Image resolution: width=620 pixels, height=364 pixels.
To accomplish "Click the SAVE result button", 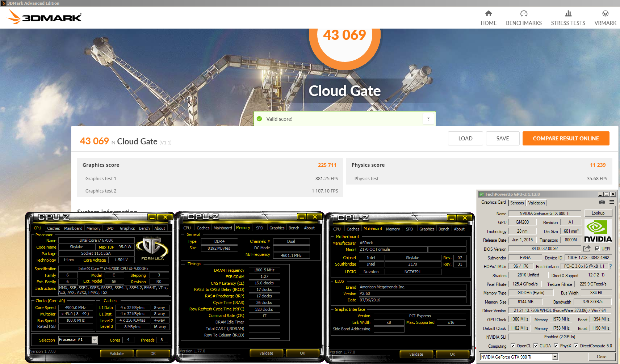I will pyautogui.click(x=503, y=138).
